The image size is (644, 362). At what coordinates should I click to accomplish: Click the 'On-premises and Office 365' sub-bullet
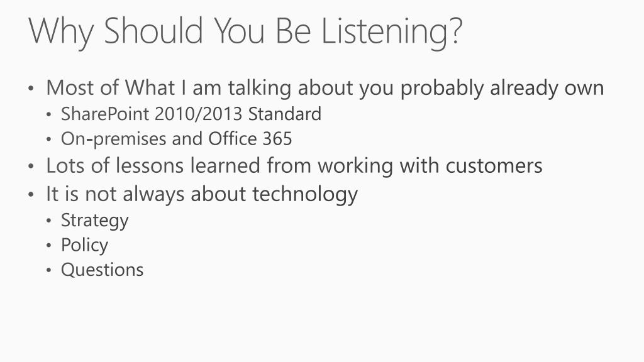pyautogui.click(x=176, y=139)
